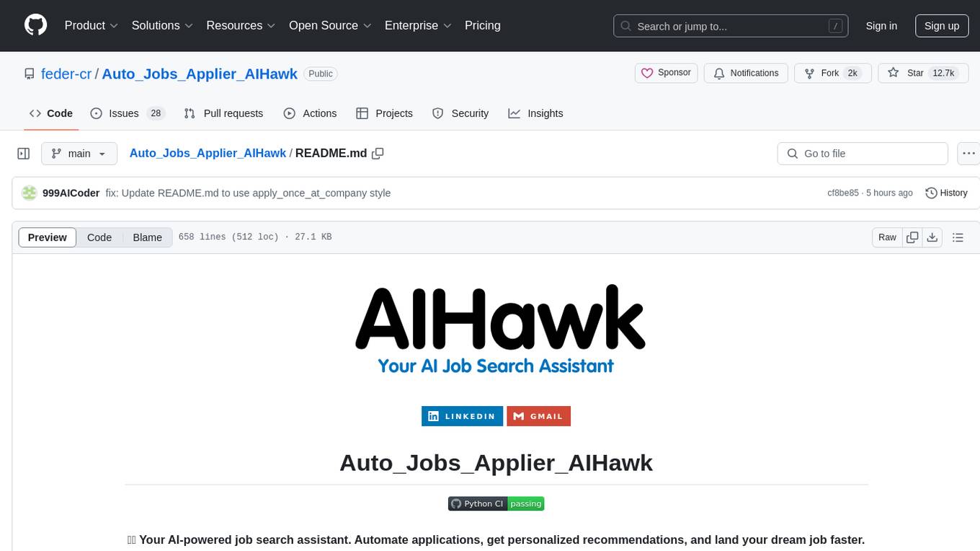The height and width of the screenshot is (551, 980).
Task: Click the 12.7k star count
Action: [943, 73]
